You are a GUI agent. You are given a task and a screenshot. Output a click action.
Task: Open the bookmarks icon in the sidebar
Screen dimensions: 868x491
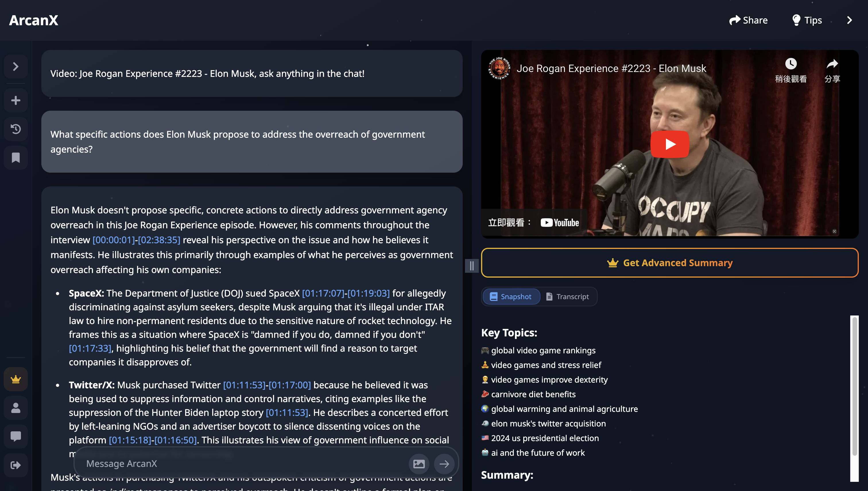click(15, 157)
